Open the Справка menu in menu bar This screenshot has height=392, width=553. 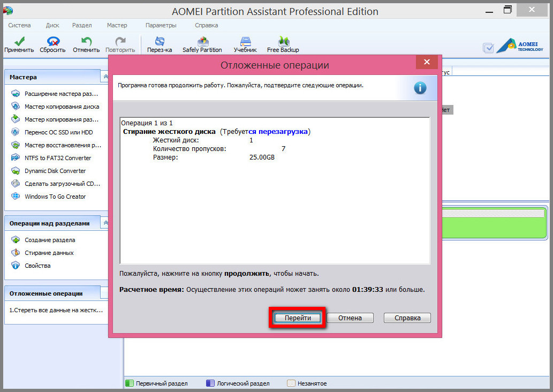coord(206,25)
